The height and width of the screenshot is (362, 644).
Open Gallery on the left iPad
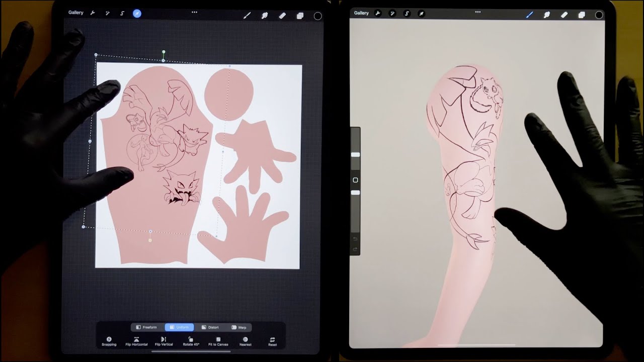point(76,13)
